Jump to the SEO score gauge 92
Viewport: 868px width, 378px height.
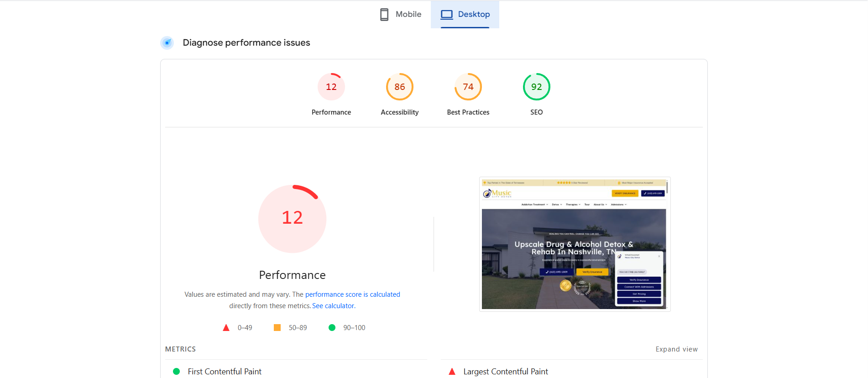[536, 87]
